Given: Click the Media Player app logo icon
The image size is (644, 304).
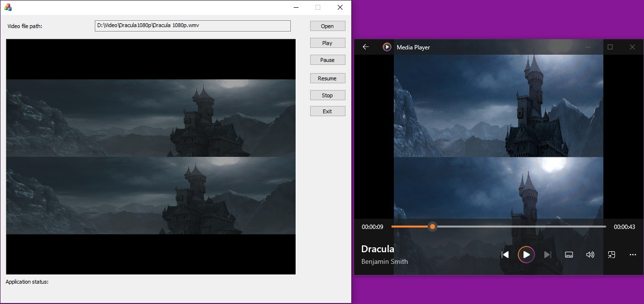Looking at the screenshot, I should [x=387, y=47].
